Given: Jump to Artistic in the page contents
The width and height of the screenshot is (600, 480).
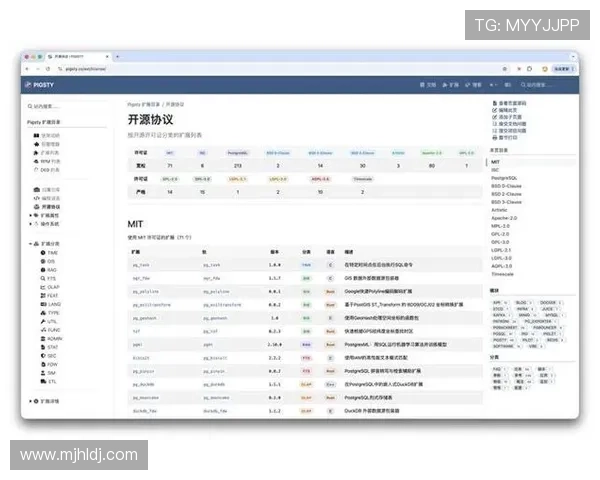Looking at the screenshot, I should (x=499, y=210).
